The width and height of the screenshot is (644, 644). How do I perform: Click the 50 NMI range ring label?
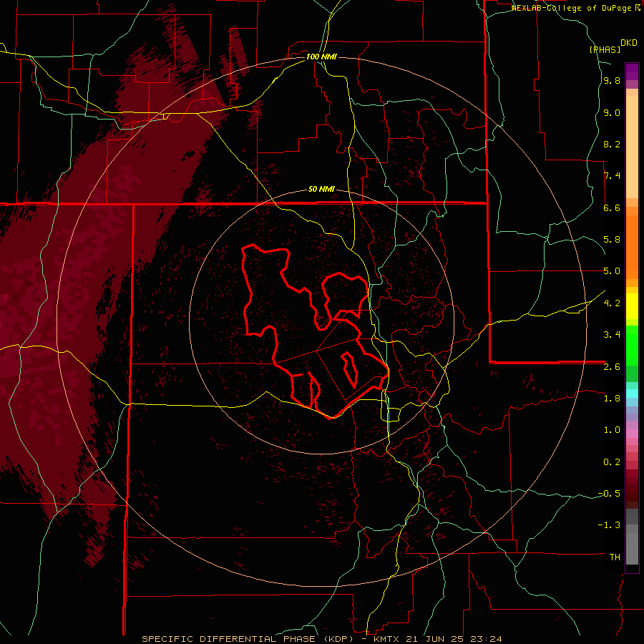coord(321,189)
